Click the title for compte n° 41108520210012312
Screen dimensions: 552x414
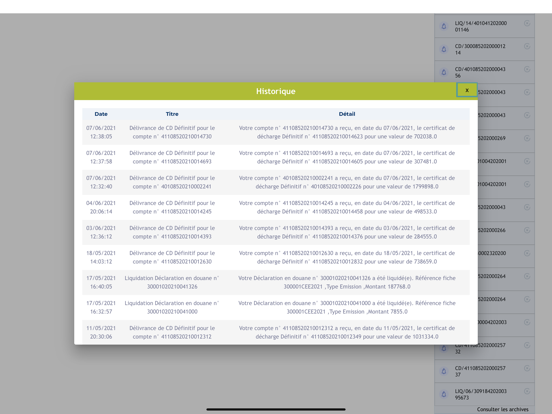(x=172, y=332)
